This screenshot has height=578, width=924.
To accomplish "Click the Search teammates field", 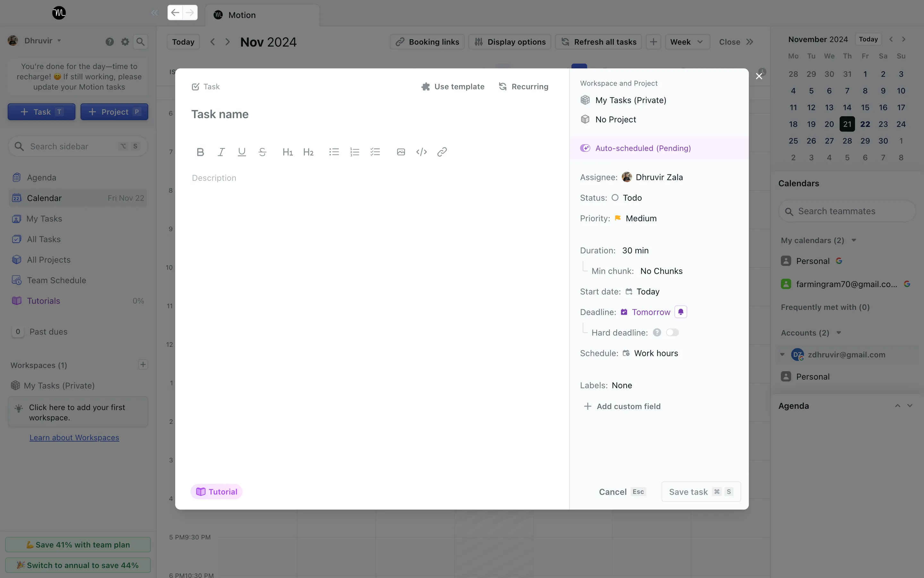I will (847, 211).
